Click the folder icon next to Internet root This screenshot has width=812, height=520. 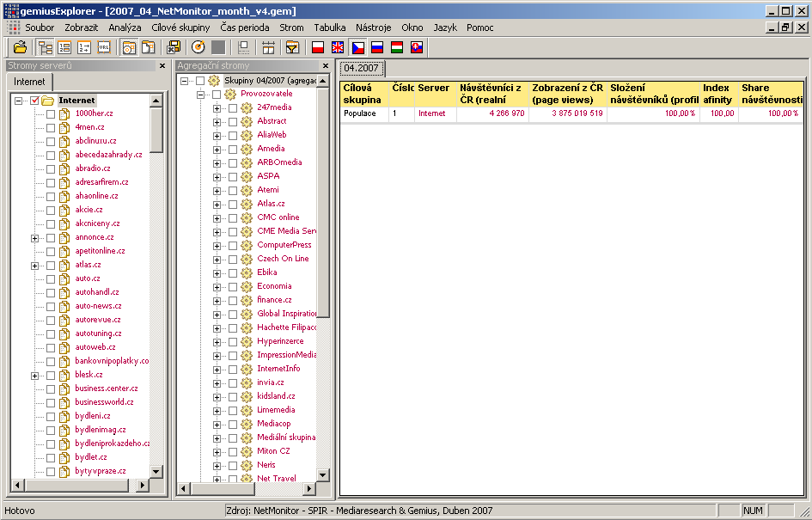tap(47, 101)
